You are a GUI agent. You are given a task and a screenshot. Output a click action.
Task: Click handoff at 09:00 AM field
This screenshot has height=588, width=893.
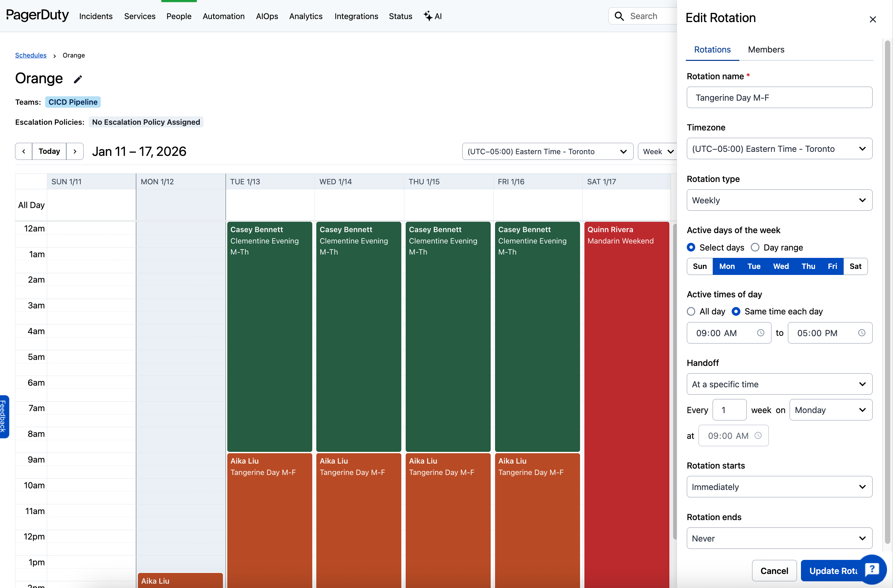734,436
